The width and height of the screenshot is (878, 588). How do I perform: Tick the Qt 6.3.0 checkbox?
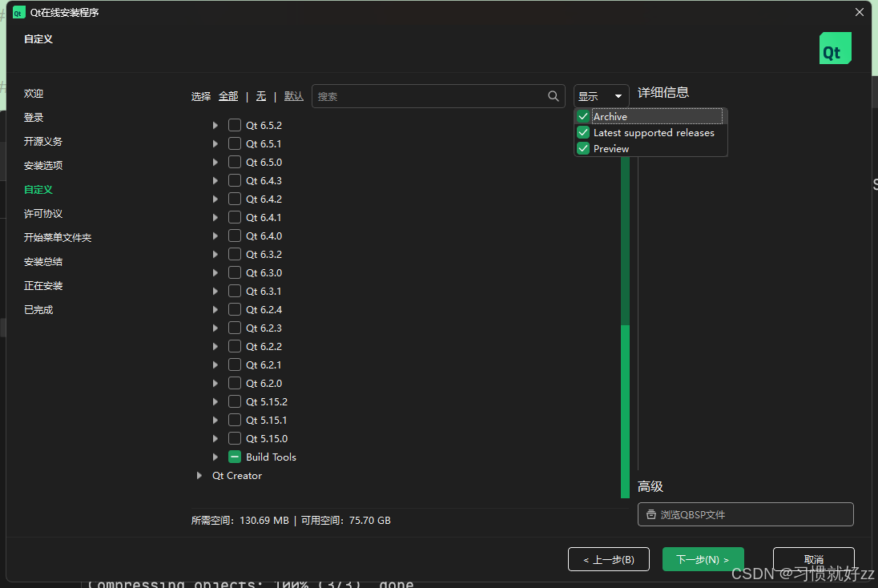(x=235, y=272)
